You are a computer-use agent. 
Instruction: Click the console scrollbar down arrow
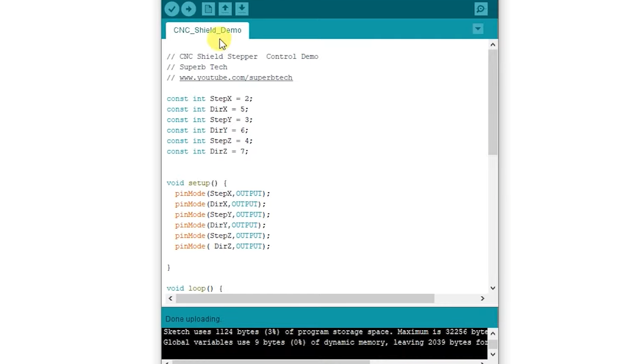(x=493, y=354)
